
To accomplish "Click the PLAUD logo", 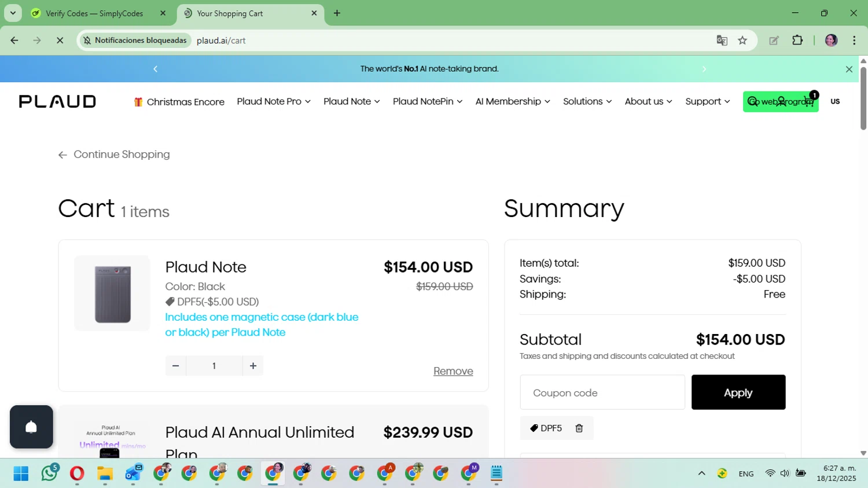I will (57, 102).
